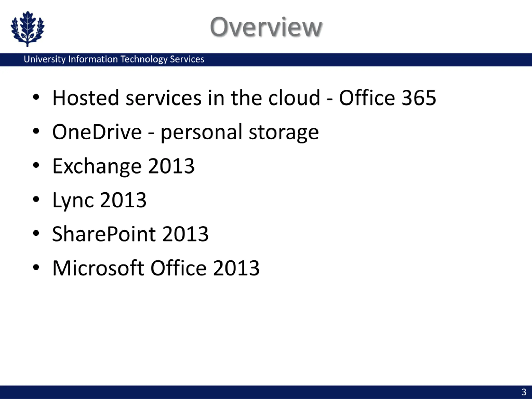Click the Microsoft Office 2013 bullet text
The image size is (532, 399).
(156, 268)
